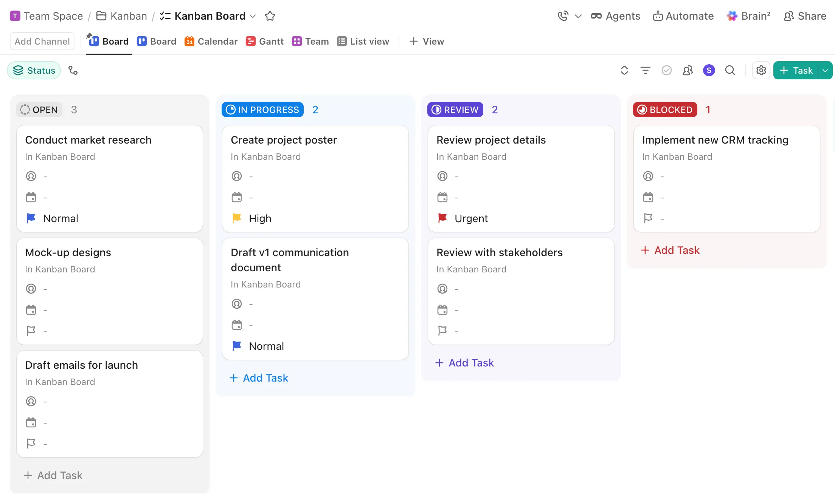
Task: Favorite the Kanban Board with star icon
Action: point(270,16)
